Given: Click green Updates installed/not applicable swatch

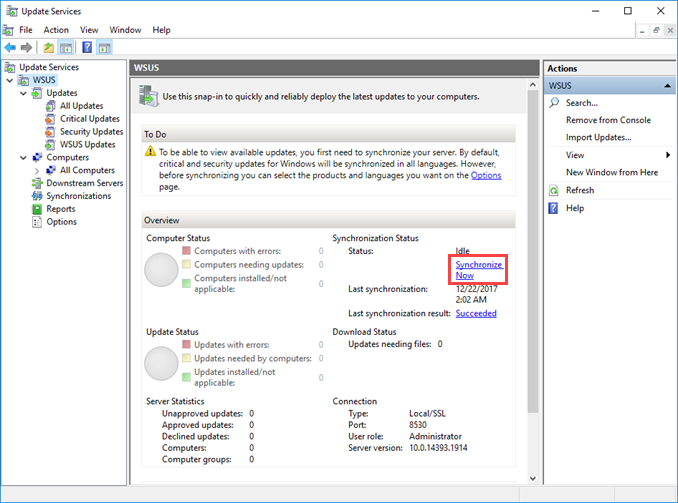Looking at the screenshot, I should coord(186,377).
